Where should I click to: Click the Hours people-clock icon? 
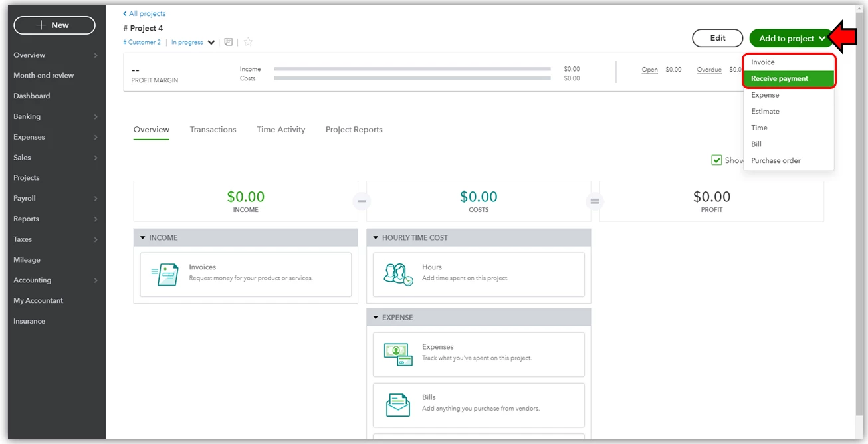pyautogui.click(x=398, y=275)
